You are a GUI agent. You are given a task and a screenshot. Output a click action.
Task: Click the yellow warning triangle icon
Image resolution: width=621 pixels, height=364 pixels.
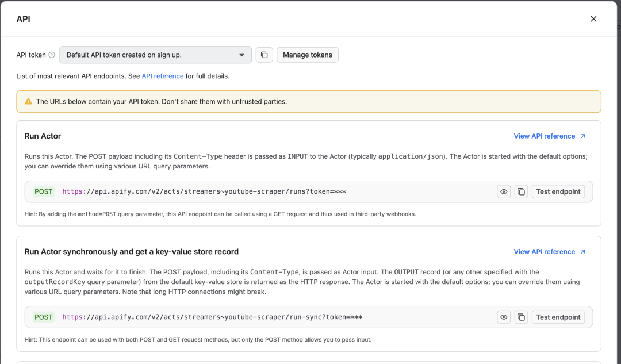28,101
